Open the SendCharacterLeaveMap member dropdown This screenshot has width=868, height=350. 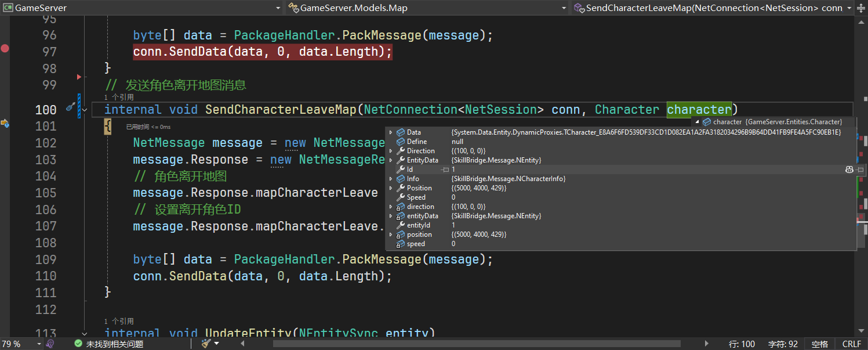click(x=849, y=8)
